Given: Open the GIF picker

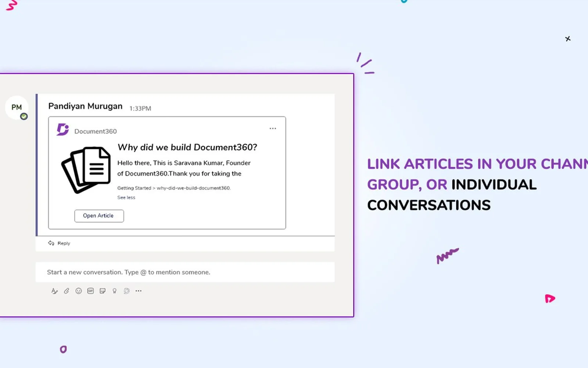Looking at the screenshot, I should click(x=90, y=291).
